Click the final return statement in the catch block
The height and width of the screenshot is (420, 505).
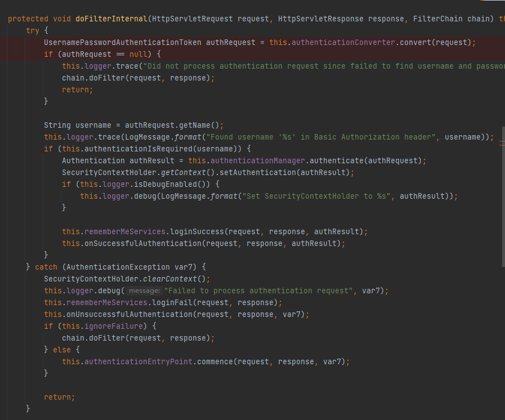point(59,397)
